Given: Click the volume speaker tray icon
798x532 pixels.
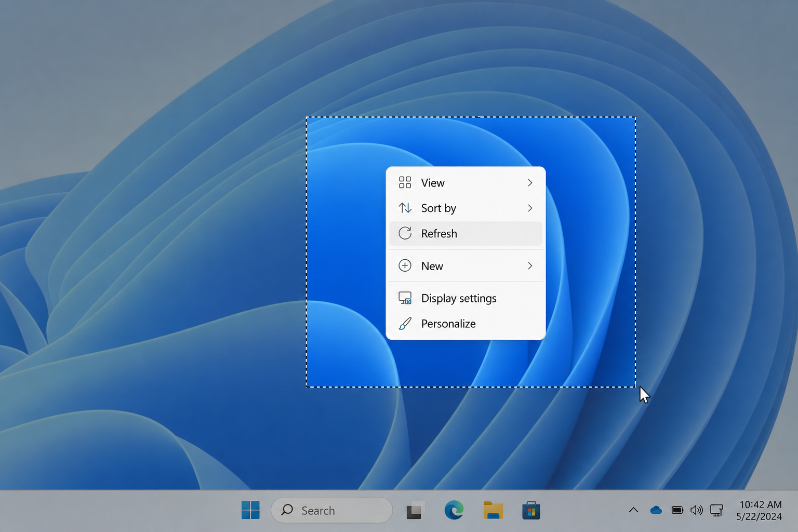Looking at the screenshot, I should pyautogui.click(x=697, y=510).
